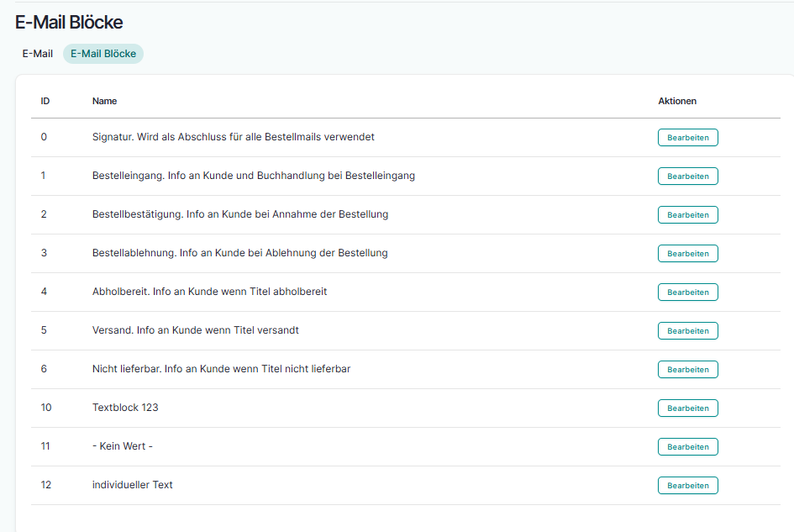Screen dimensions: 794x532
Task: Click the ID column header
Action: click(x=45, y=101)
